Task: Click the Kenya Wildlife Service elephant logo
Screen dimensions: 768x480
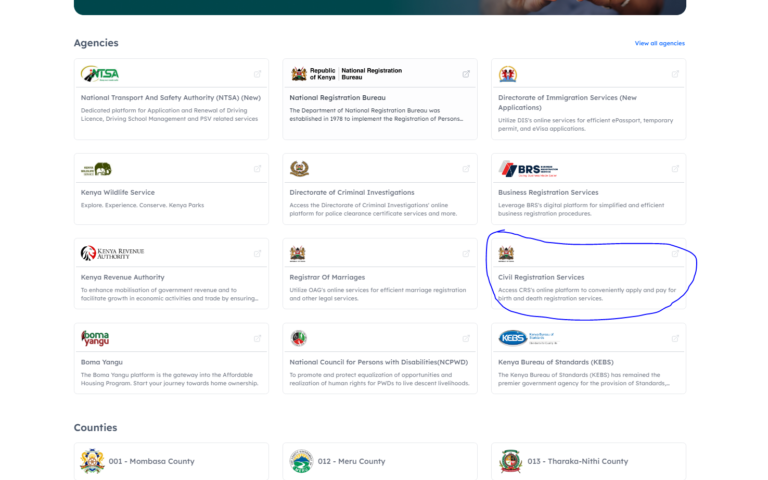Action: click(x=97, y=169)
